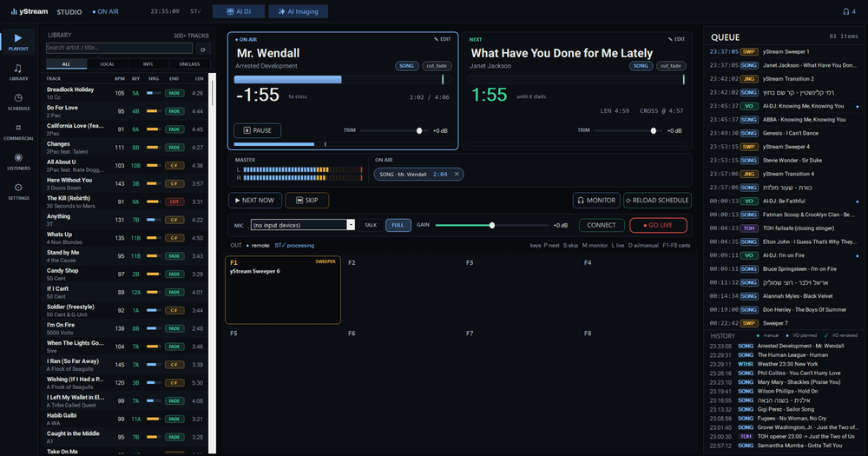Open the mic input devices dropdown
Viewport: 868px width, 456px height.
303,225
